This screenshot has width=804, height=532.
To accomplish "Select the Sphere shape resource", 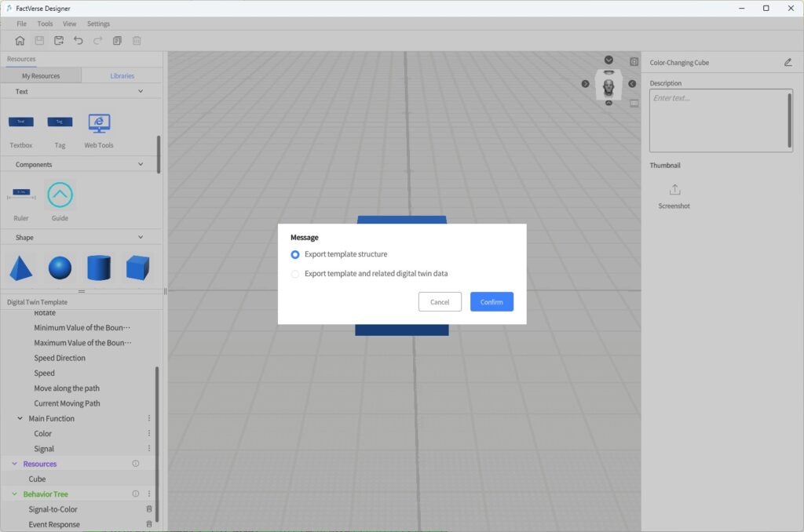I will pyautogui.click(x=60, y=268).
